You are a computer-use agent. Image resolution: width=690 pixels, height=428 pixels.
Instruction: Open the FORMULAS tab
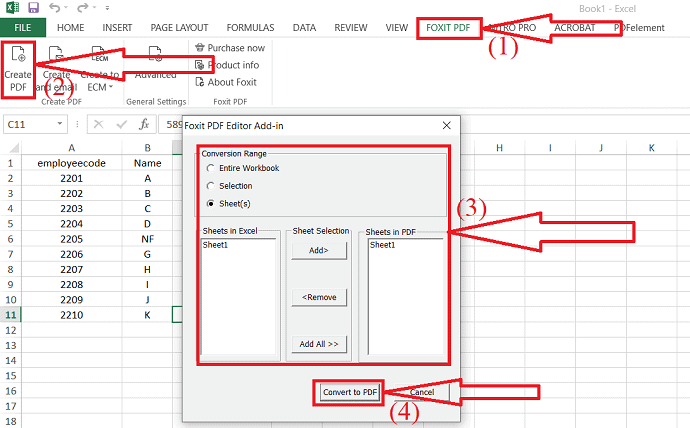250,28
